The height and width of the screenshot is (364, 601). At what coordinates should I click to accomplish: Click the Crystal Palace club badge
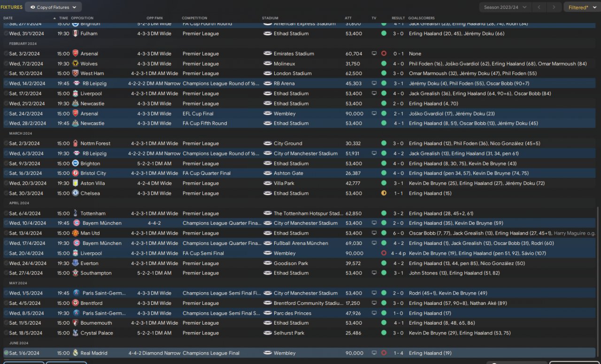(x=75, y=333)
